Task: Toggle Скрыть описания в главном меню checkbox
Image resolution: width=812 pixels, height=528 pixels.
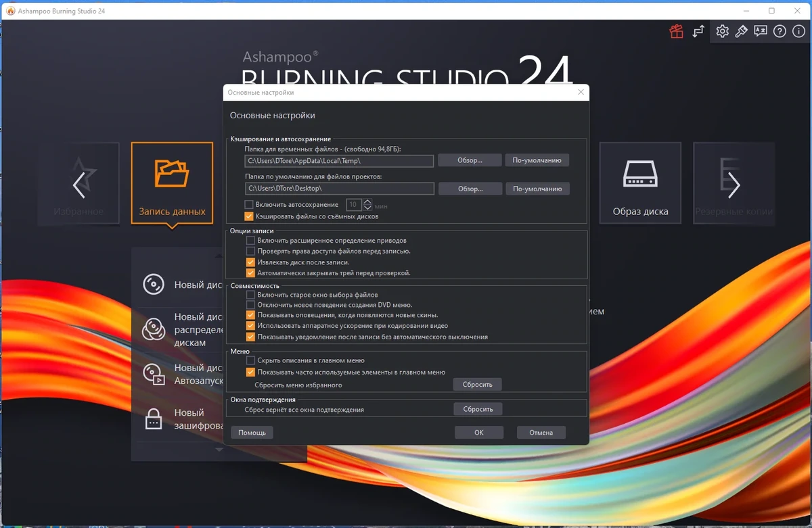Action: (x=250, y=361)
